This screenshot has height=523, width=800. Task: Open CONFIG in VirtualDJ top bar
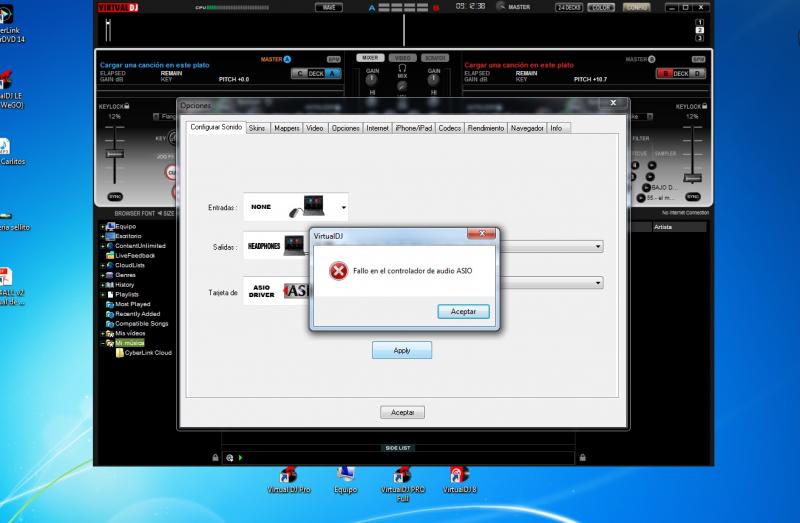coord(636,7)
